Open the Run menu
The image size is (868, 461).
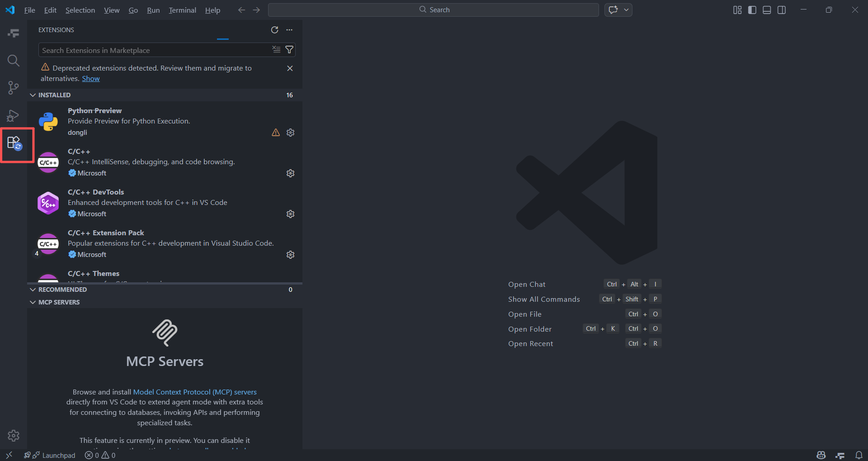pos(153,10)
